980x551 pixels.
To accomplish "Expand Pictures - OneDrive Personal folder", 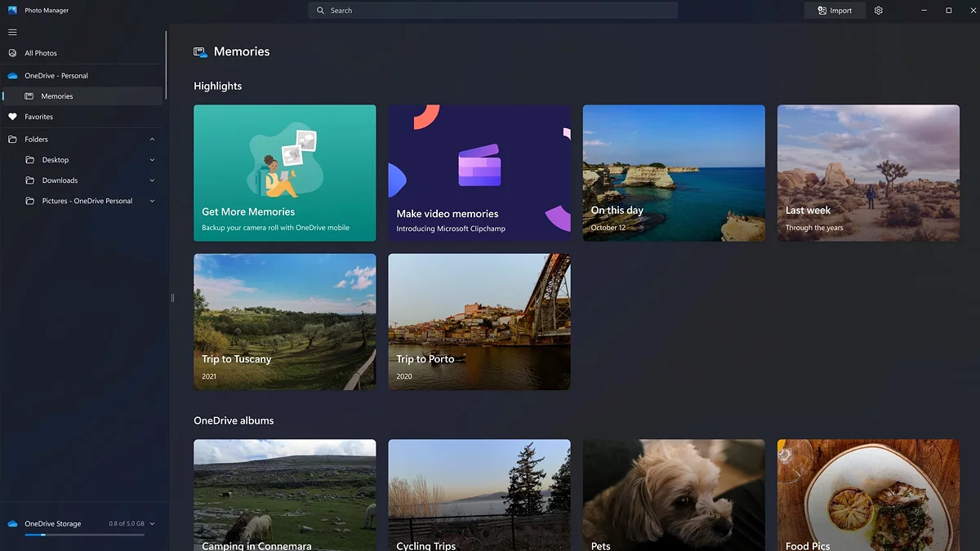I will [152, 201].
